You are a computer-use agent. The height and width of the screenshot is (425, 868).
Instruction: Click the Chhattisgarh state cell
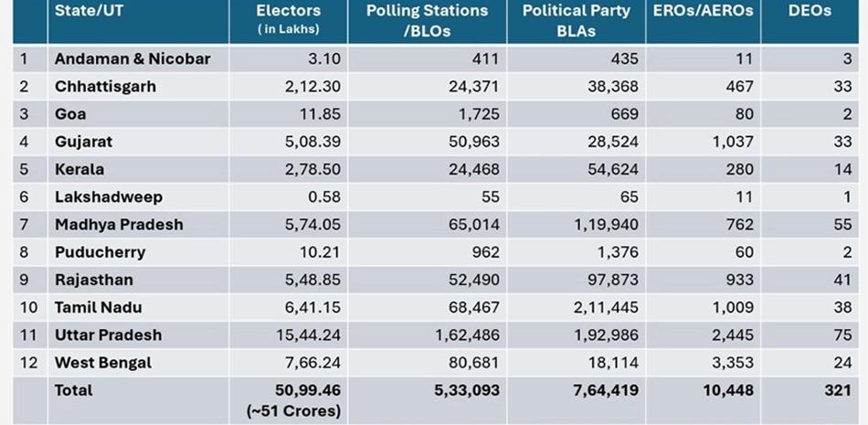point(105,87)
